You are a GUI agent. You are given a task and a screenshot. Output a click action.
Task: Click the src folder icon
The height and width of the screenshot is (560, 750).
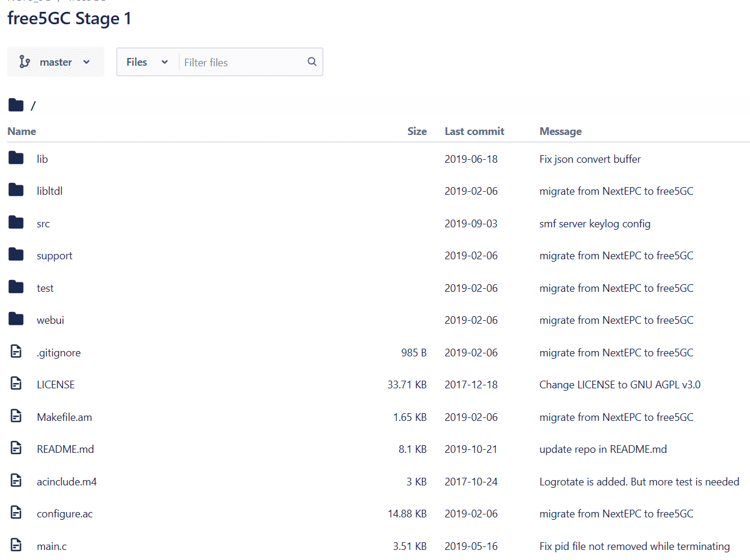pyautogui.click(x=16, y=223)
